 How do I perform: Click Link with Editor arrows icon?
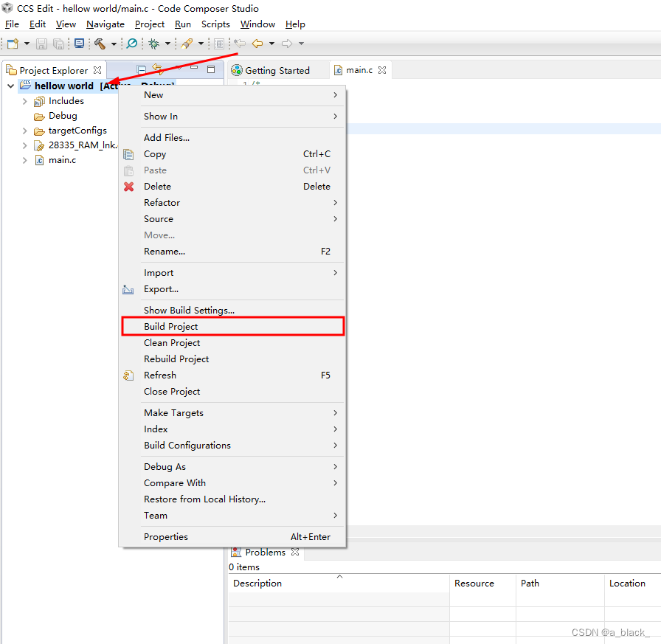[158, 69]
